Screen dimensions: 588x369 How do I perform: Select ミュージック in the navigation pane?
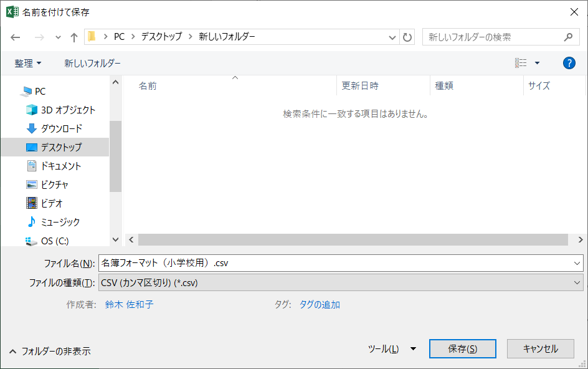tap(60, 222)
